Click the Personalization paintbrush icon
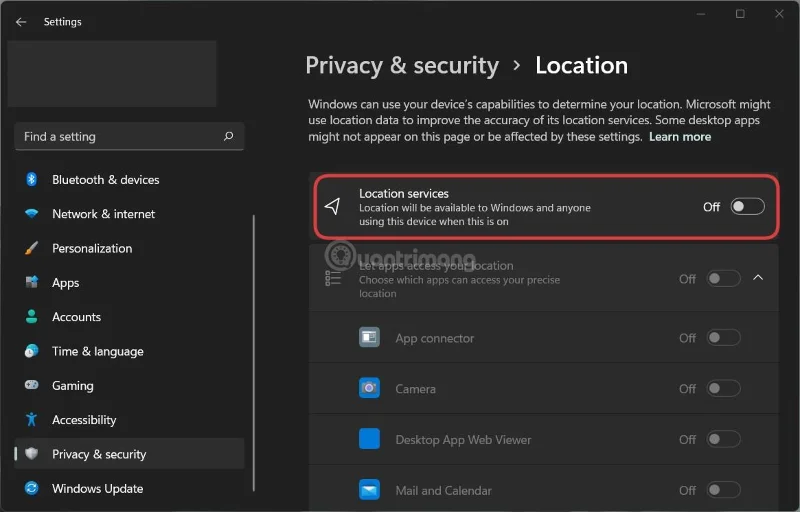800x512 pixels. coord(31,248)
